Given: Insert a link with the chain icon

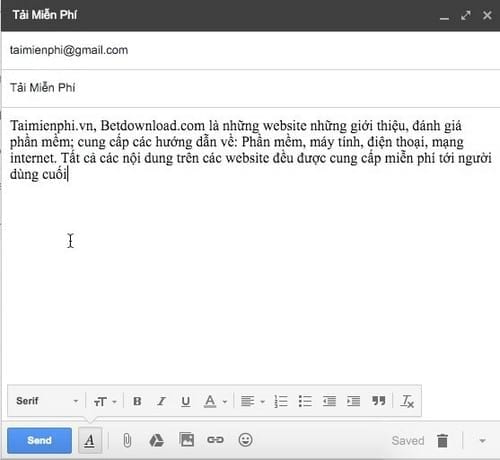Looking at the screenshot, I should (x=215, y=440).
